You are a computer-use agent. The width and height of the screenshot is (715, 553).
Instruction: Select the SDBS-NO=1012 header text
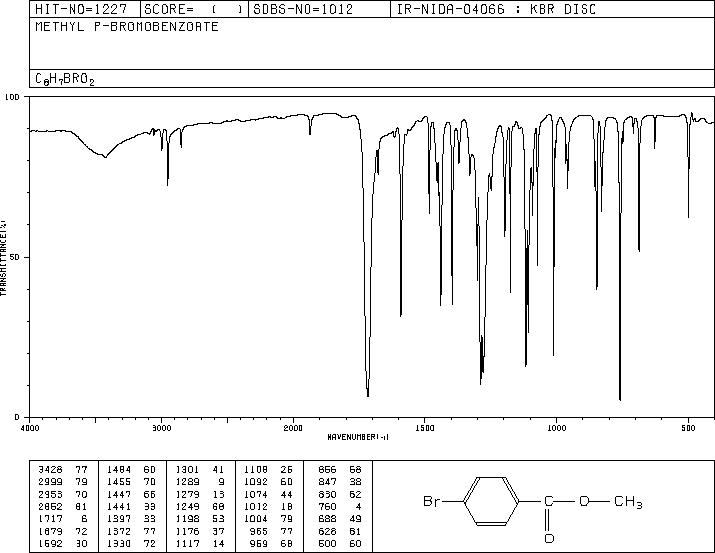(303, 9)
